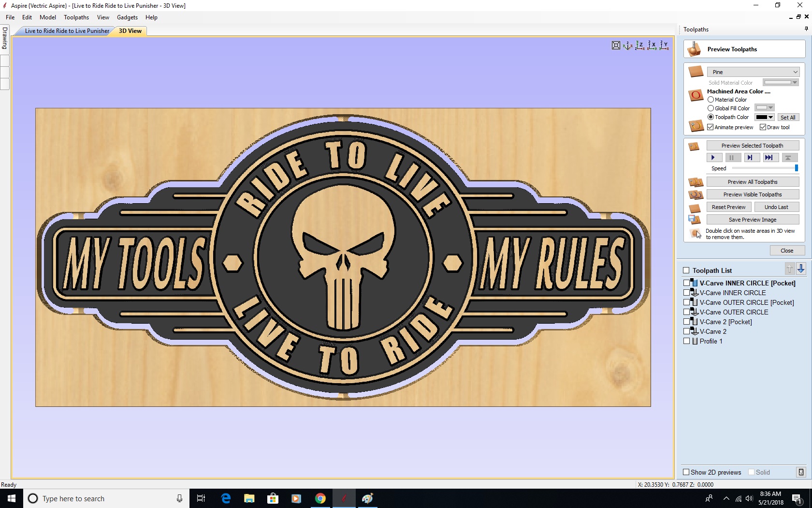Select Toolpath Color radio option

(x=710, y=117)
